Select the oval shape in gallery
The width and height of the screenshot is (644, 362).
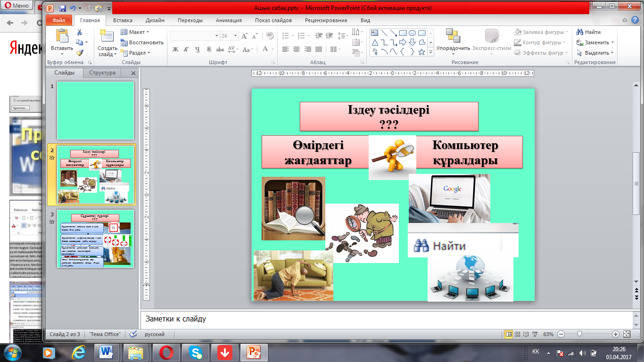point(413,33)
